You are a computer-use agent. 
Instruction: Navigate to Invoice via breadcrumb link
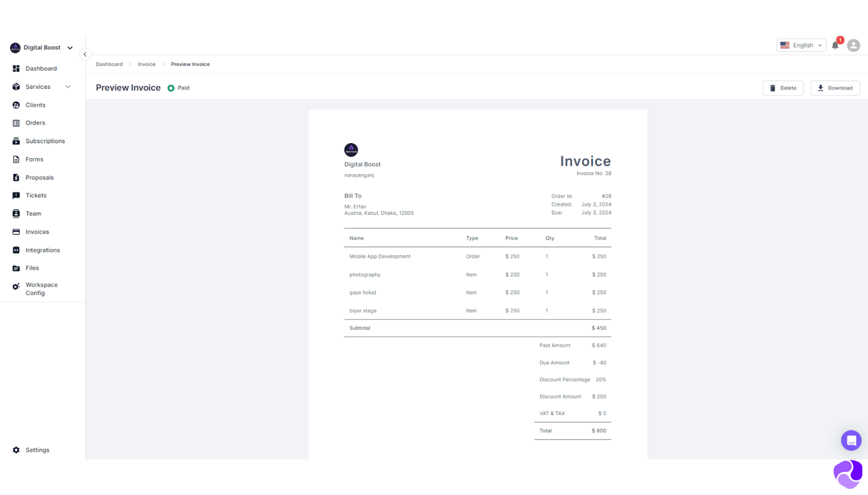[146, 64]
